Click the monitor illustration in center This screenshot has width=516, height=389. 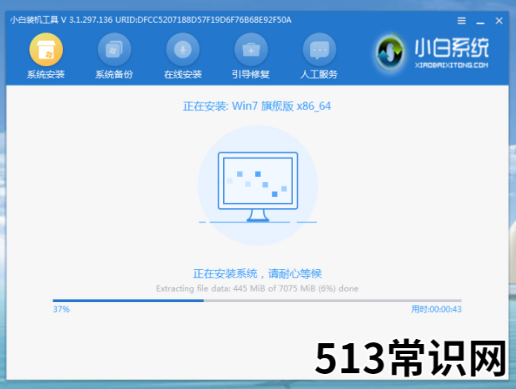tap(258, 186)
